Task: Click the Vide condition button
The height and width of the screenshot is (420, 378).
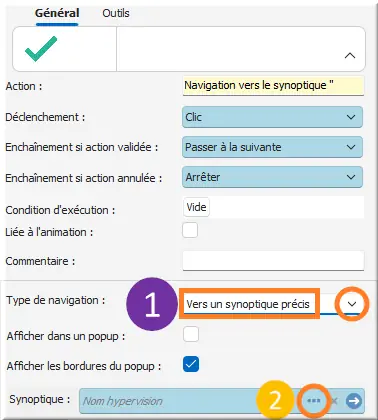Action: point(196,207)
